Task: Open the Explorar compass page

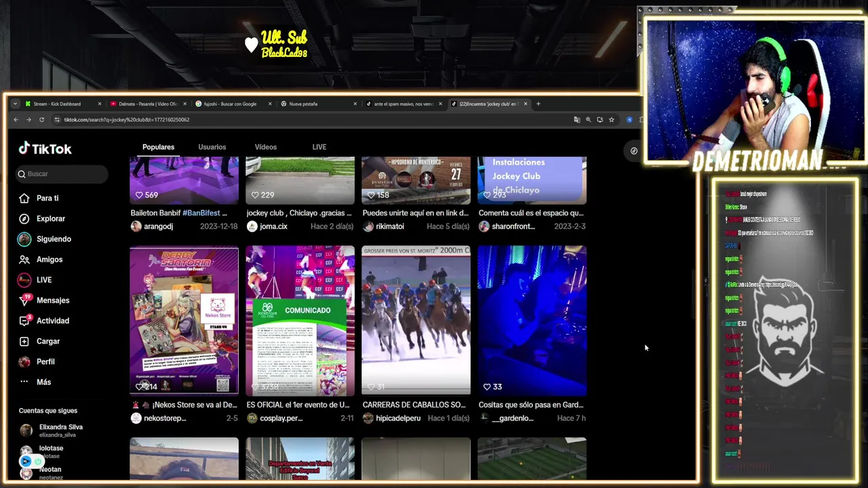Action: click(42, 218)
